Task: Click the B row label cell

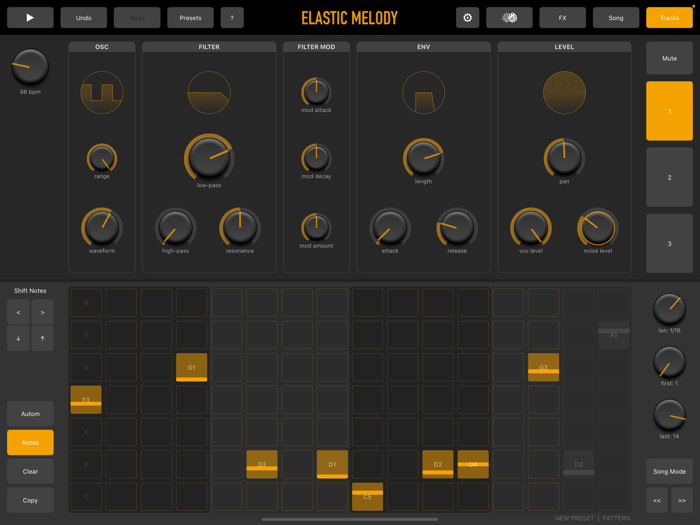Action: pos(86,303)
